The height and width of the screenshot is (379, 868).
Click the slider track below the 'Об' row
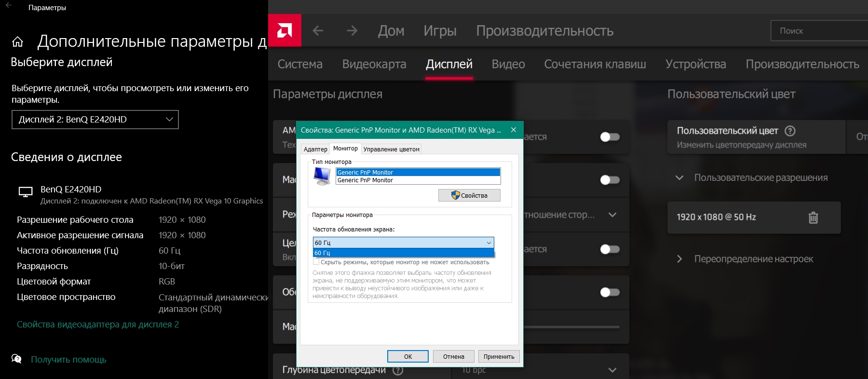pos(571,327)
